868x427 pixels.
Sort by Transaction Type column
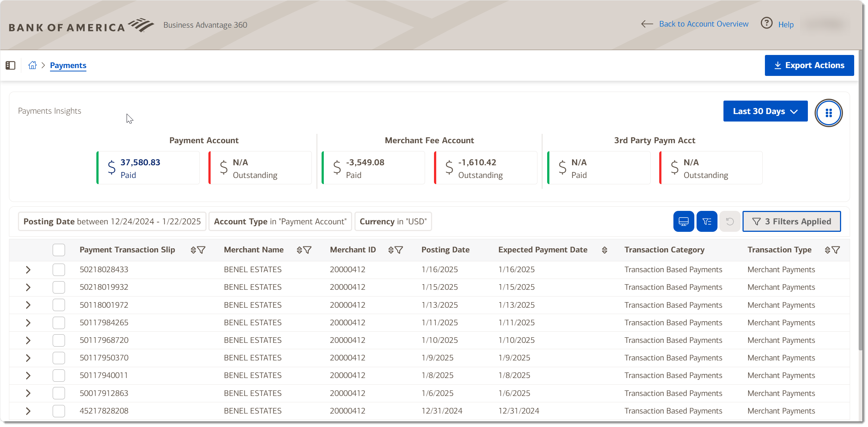point(827,250)
